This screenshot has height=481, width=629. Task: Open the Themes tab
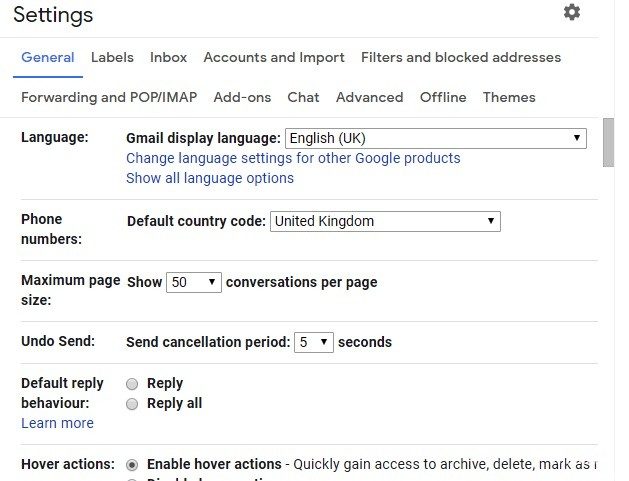tap(509, 97)
